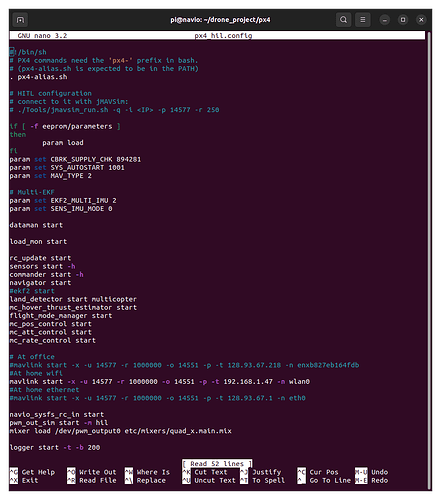Close the terminal window
Screen dimensions: 441x500
point(421,20)
